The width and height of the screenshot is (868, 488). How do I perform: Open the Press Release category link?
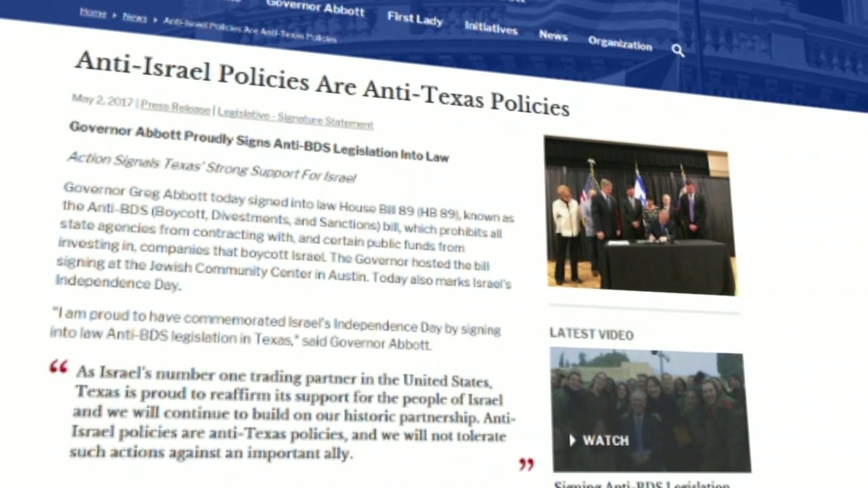[x=175, y=107]
